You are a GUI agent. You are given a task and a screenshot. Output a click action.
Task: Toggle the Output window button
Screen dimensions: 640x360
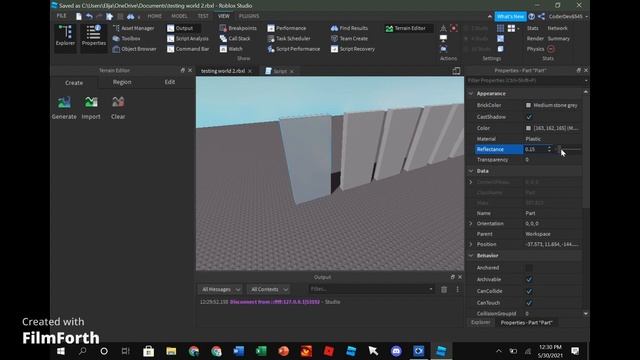coord(183,28)
